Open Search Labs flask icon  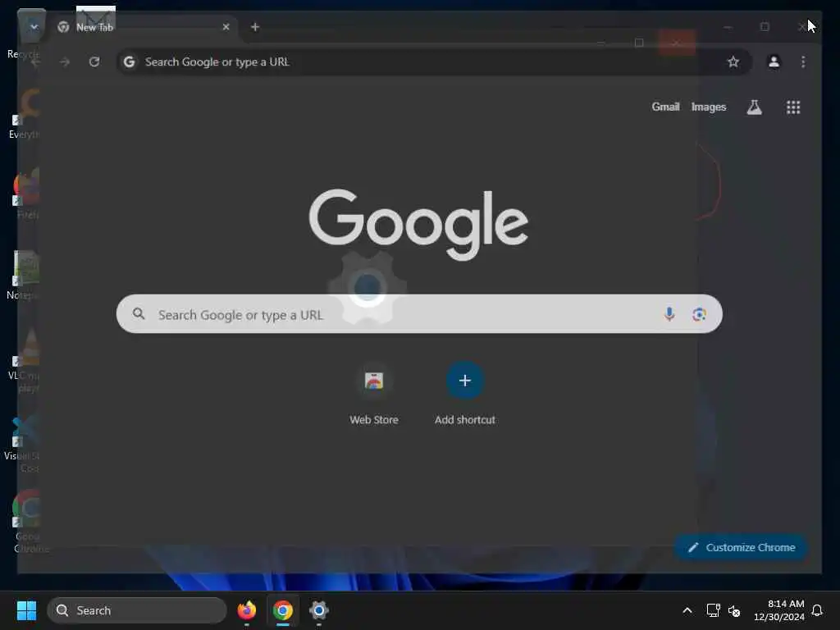[755, 107]
